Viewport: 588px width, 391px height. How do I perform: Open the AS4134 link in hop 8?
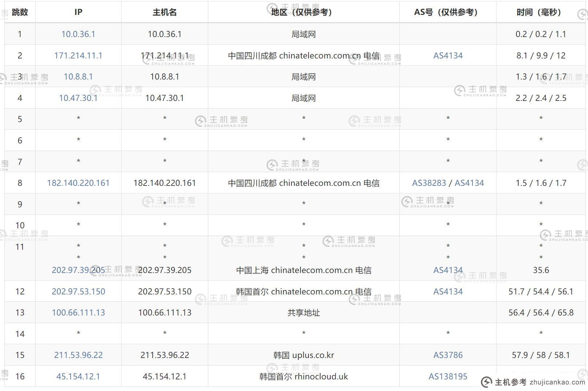(x=469, y=183)
